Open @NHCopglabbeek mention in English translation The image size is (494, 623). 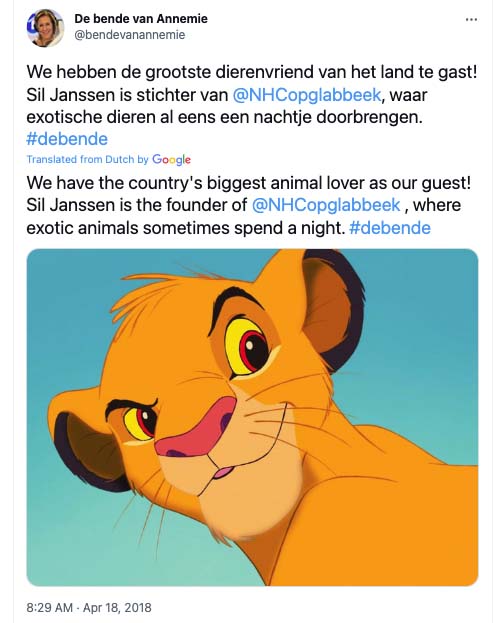(326, 205)
